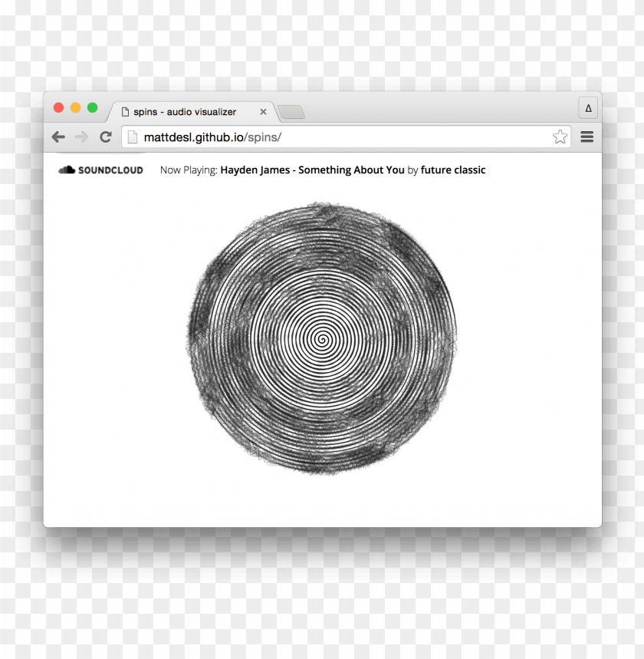The image size is (644, 659).
Task: Visit the future classic artist page
Action: (453, 170)
